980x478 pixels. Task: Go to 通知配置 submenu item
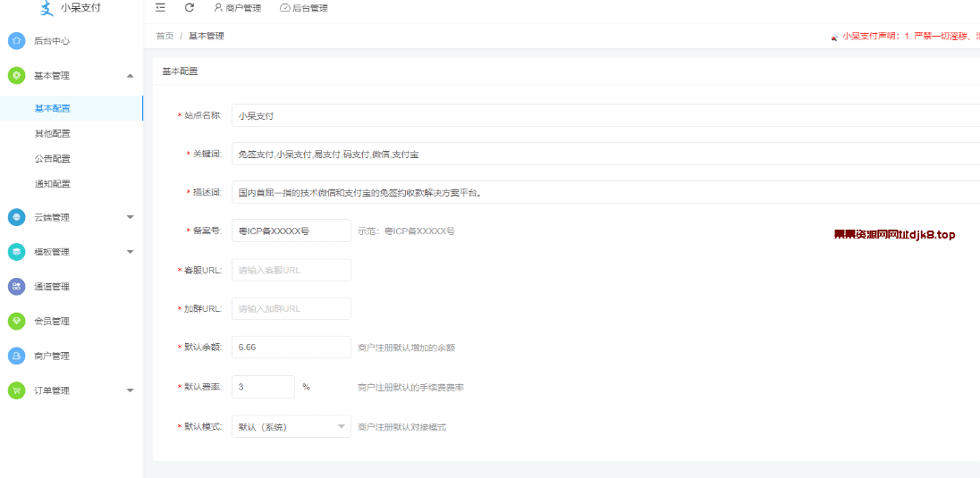click(53, 184)
